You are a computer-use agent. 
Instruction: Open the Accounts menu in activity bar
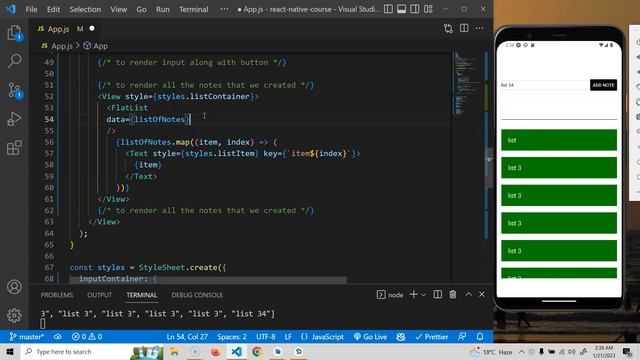coord(14,287)
